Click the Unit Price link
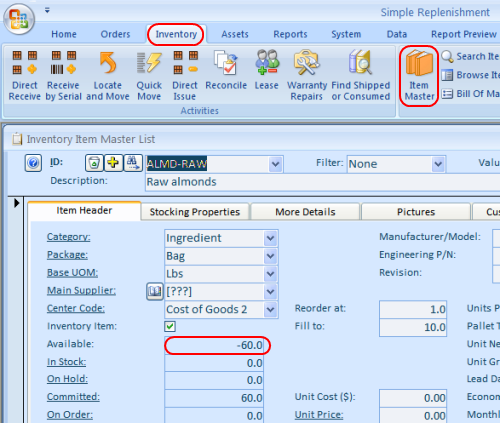500x423 pixels. (x=319, y=415)
